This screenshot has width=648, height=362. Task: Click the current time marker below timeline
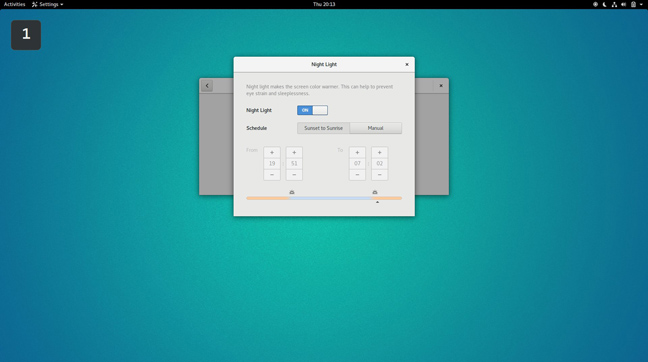point(377,202)
